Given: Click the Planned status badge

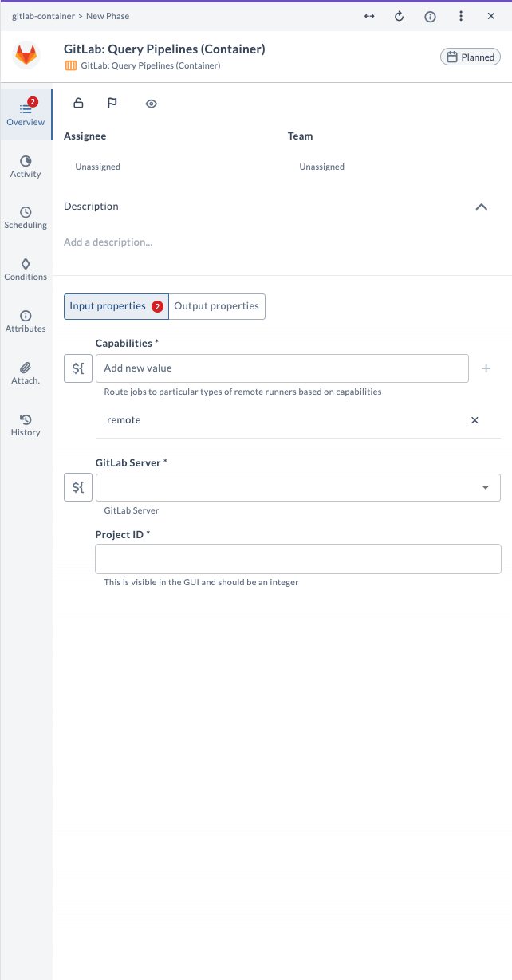Looking at the screenshot, I should pos(471,57).
